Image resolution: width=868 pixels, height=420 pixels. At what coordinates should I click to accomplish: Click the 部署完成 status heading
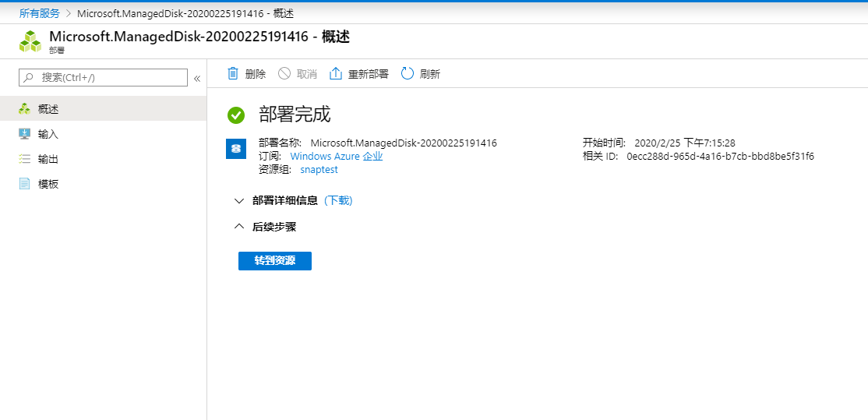[295, 115]
